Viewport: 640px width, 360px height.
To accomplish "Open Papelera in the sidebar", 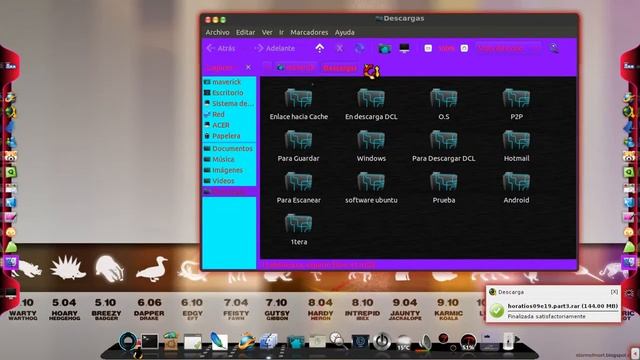I will click(x=229, y=136).
